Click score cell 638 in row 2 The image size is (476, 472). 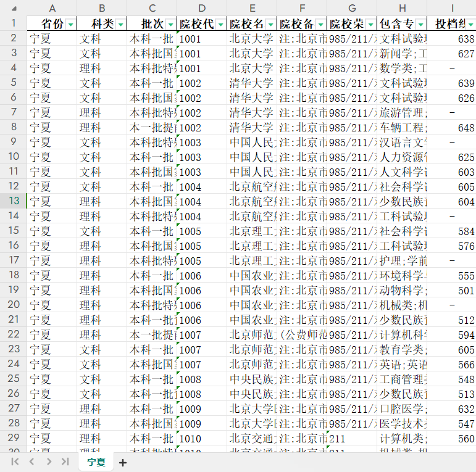point(451,38)
